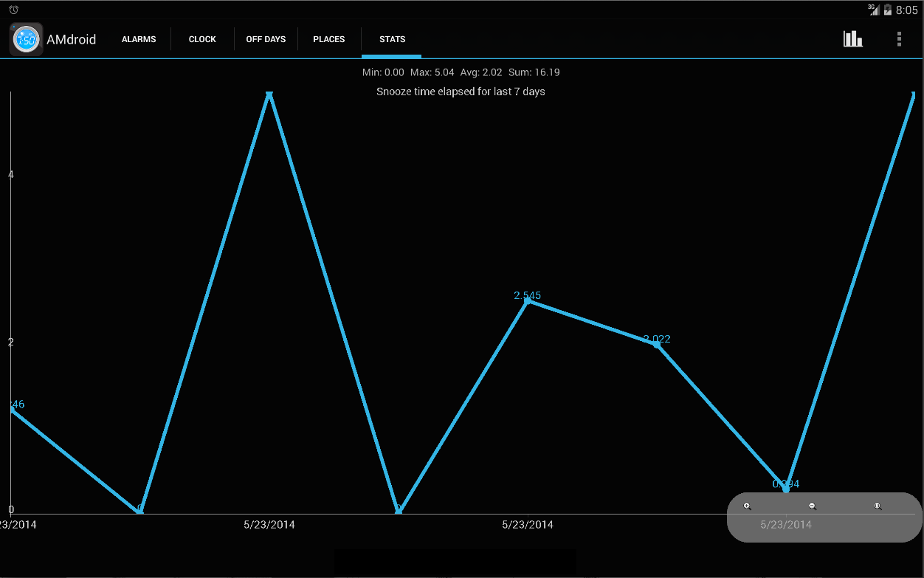
Task: Tap the reset zoom magnifier icon
Action: tap(878, 506)
